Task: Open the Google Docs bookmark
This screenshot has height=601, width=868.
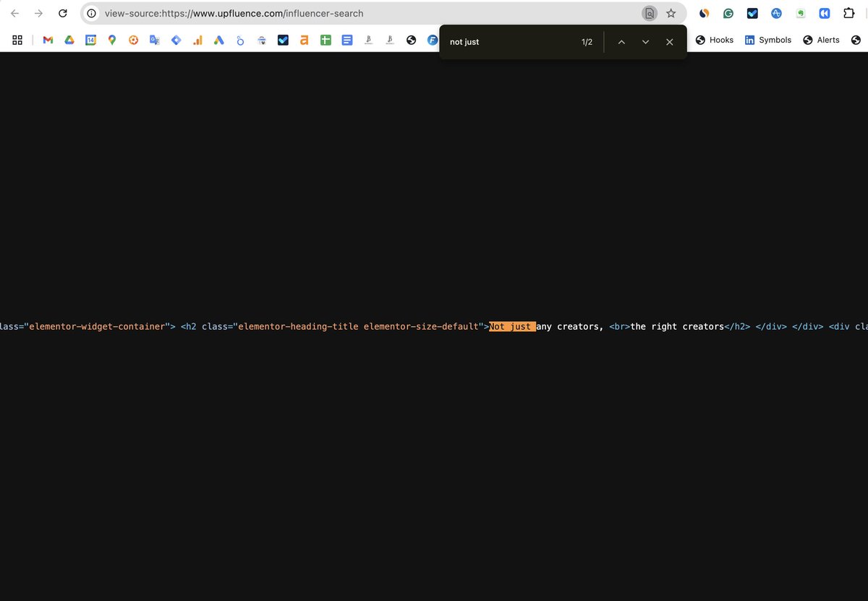Action: click(x=347, y=40)
